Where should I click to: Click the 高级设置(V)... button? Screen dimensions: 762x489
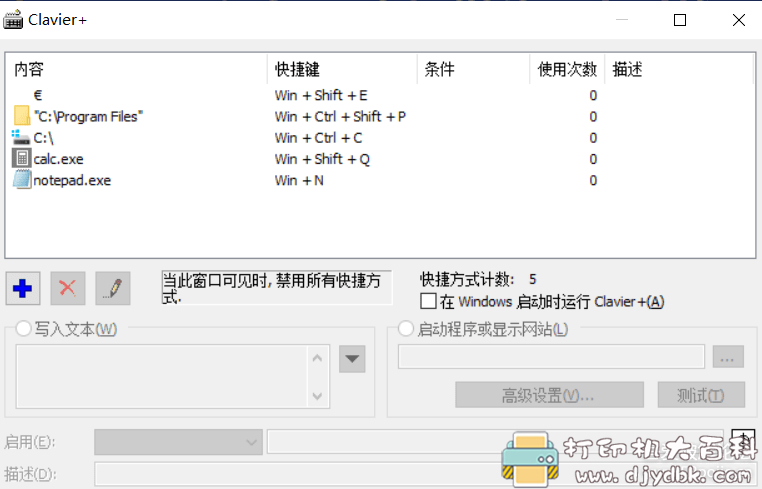(550, 395)
